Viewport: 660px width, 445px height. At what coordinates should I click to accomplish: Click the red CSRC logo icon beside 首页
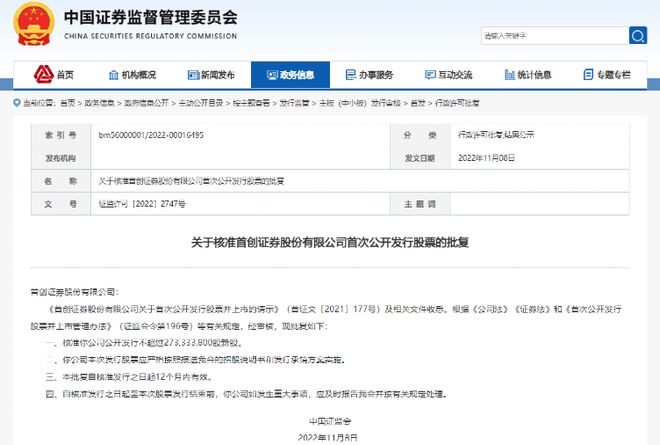pyautogui.click(x=43, y=75)
